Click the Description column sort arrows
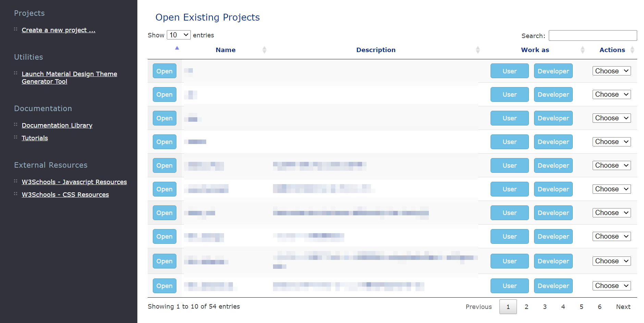This screenshot has width=644, height=323. (x=478, y=50)
